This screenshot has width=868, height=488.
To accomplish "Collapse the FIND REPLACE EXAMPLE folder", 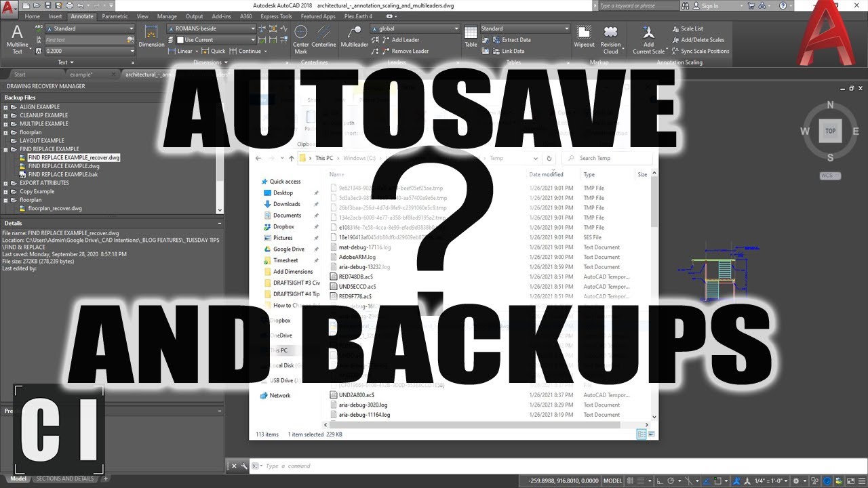I will (x=6, y=149).
